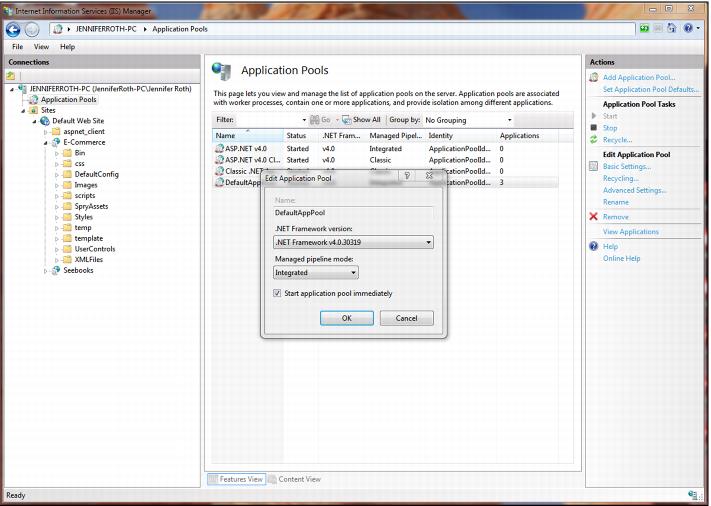Screen dimensions: 711x506
Task: Click the Add Application Pool icon
Action: pyautogui.click(x=594, y=78)
